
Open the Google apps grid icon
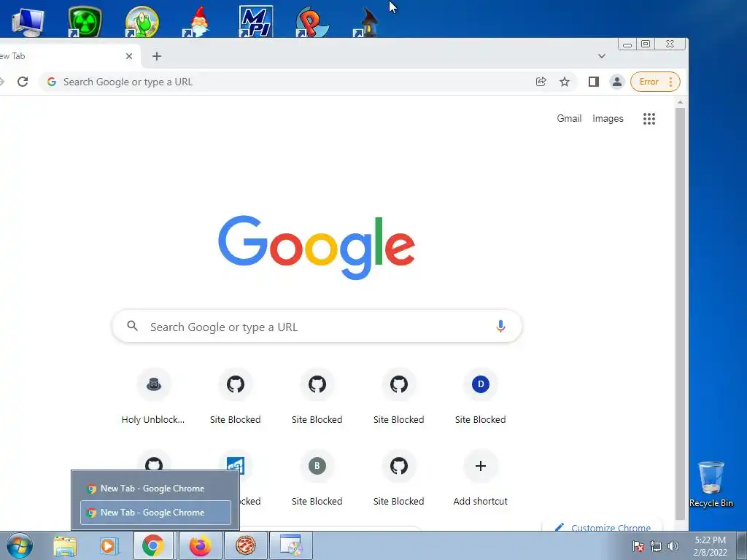[x=649, y=119]
